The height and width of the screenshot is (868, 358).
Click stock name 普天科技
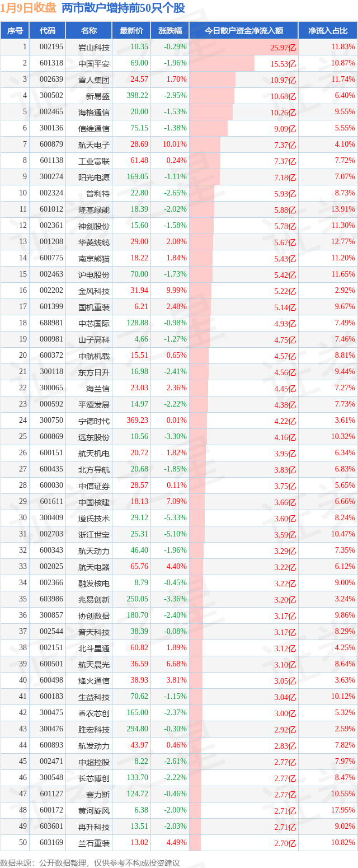coord(95,632)
